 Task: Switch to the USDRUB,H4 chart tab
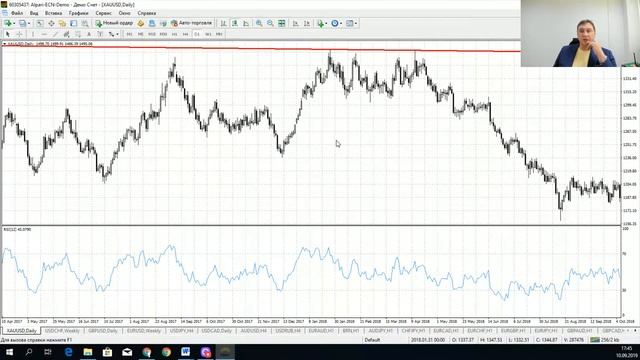pos(288,331)
